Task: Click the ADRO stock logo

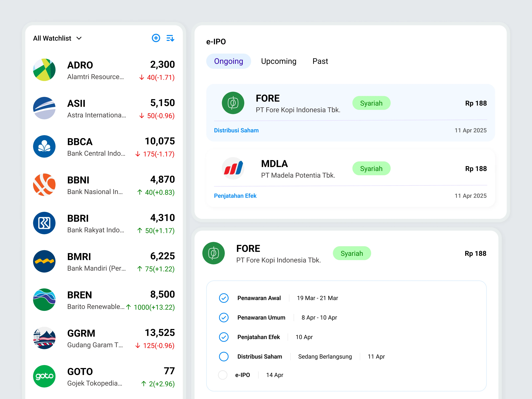Action: [x=44, y=70]
